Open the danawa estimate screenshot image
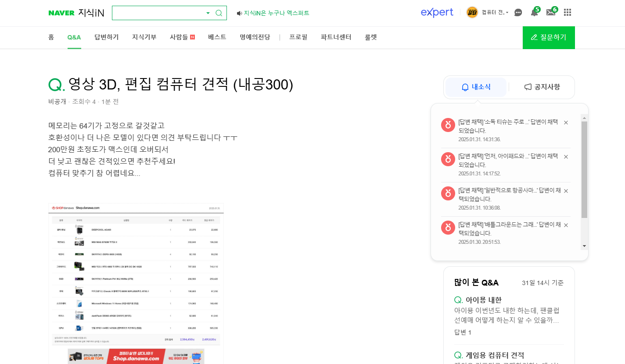The width and height of the screenshot is (625, 364). tap(136, 283)
